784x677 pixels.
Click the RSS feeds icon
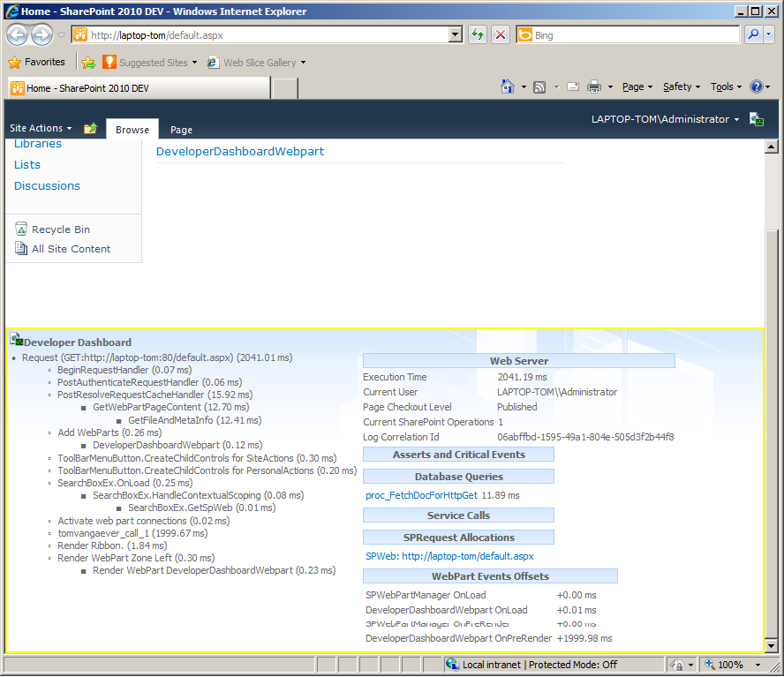539,87
